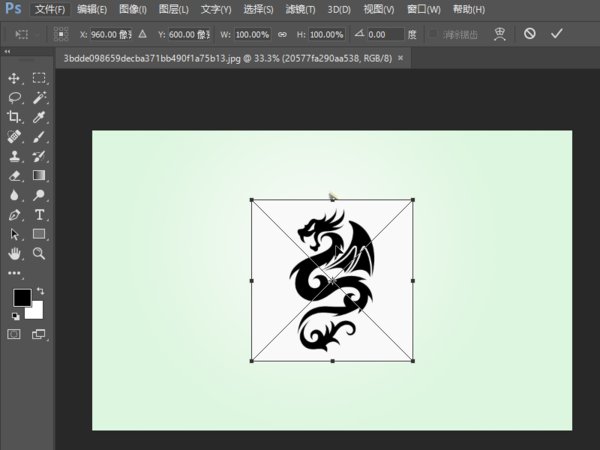This screenshot has width=600, height=450.
Task: Select the Move tool
Action: click(14, 78)
